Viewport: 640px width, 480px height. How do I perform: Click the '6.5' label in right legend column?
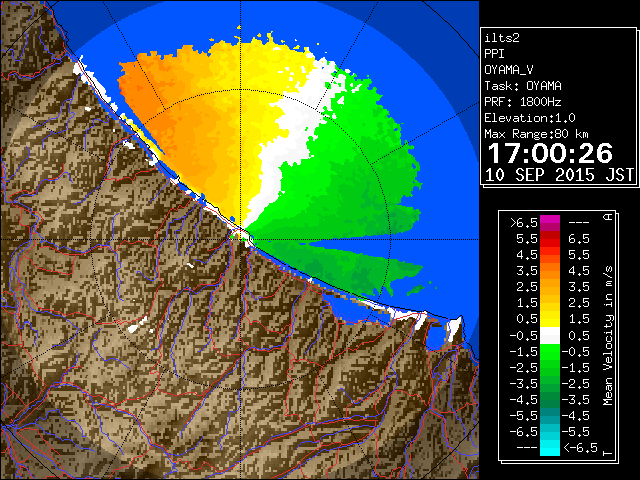point(579,239)
